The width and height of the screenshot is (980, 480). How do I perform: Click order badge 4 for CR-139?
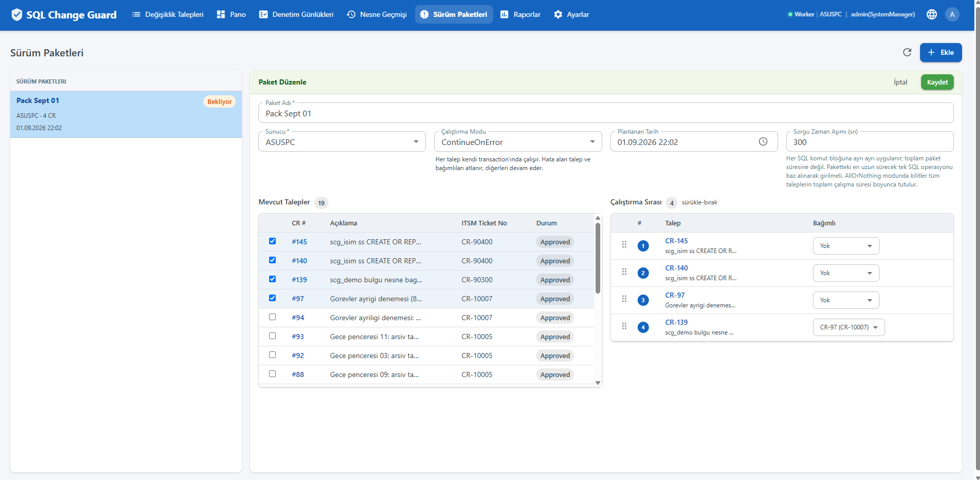[643, 327]
